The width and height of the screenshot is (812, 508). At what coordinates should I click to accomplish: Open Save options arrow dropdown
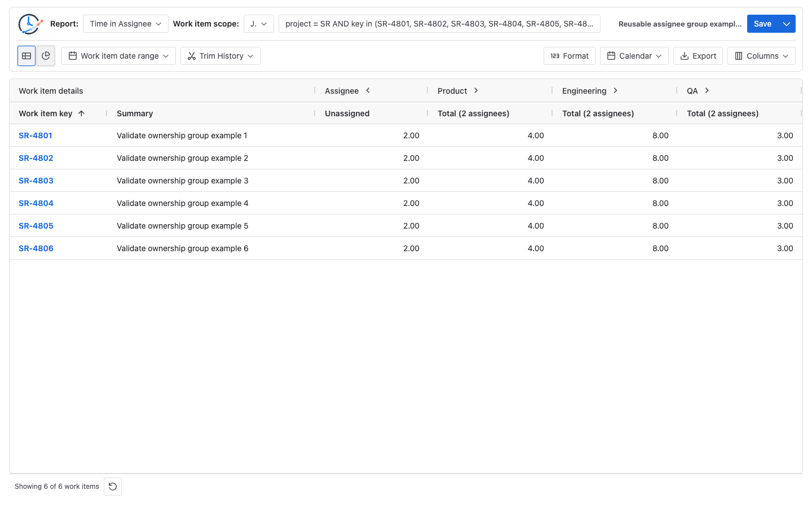(x=787, y=24)
